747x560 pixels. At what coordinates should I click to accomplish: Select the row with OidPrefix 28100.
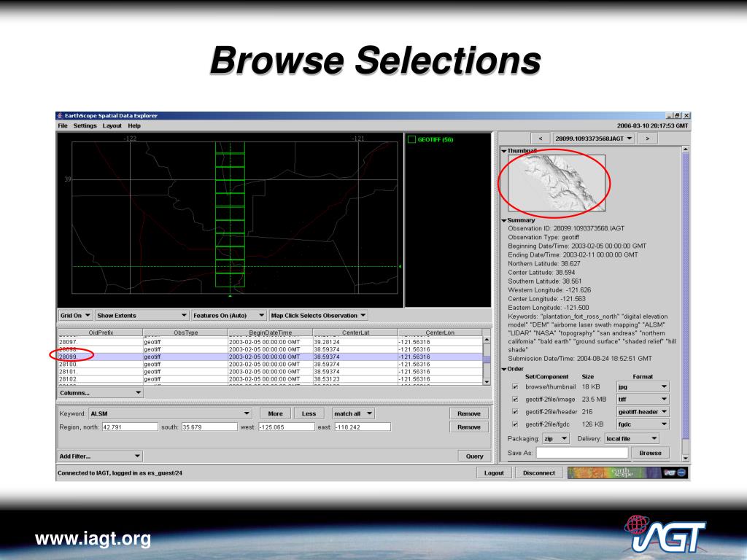click(x=270, y=365)
